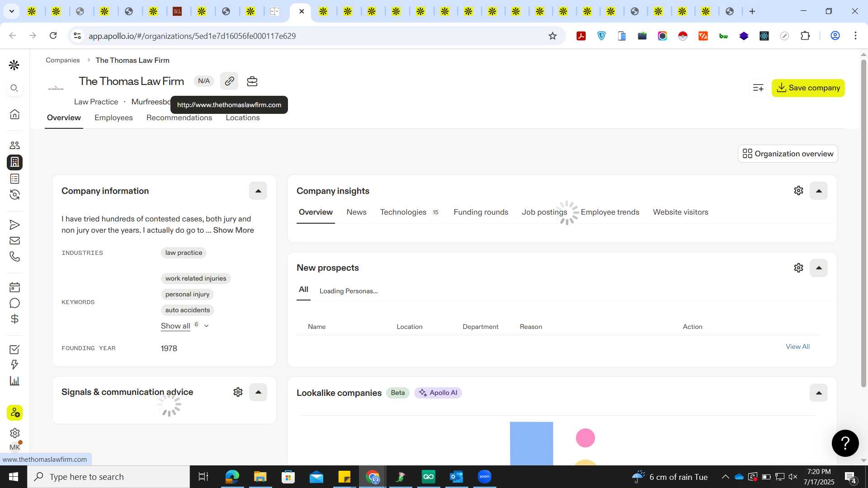The height and width of the screenshot is (488, 868).
Task: Open Workflows lightning icon in sidebar
Action: tap(14, 365)
